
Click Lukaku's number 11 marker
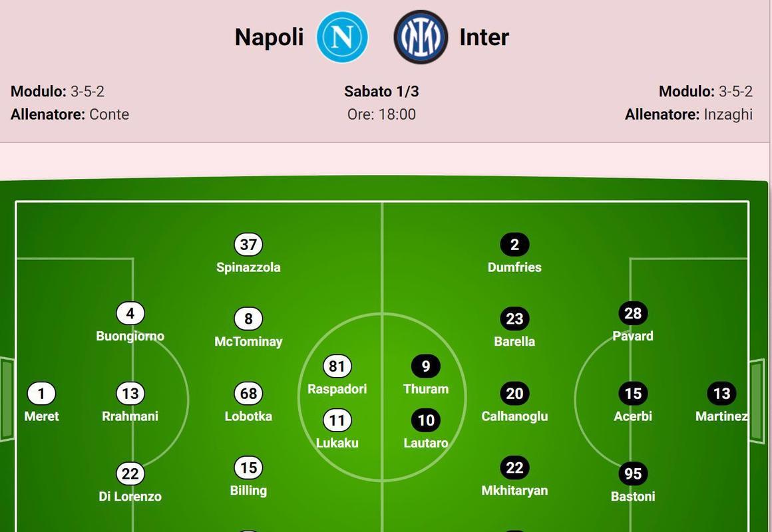click(337, 420)
